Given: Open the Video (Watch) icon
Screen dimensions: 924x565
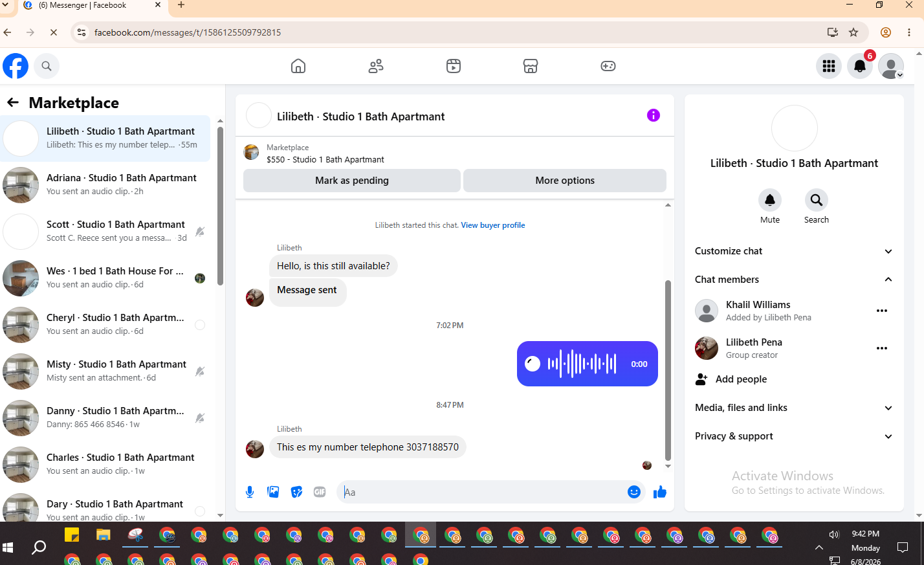Looking at the screenshot, I should (454, 66).
